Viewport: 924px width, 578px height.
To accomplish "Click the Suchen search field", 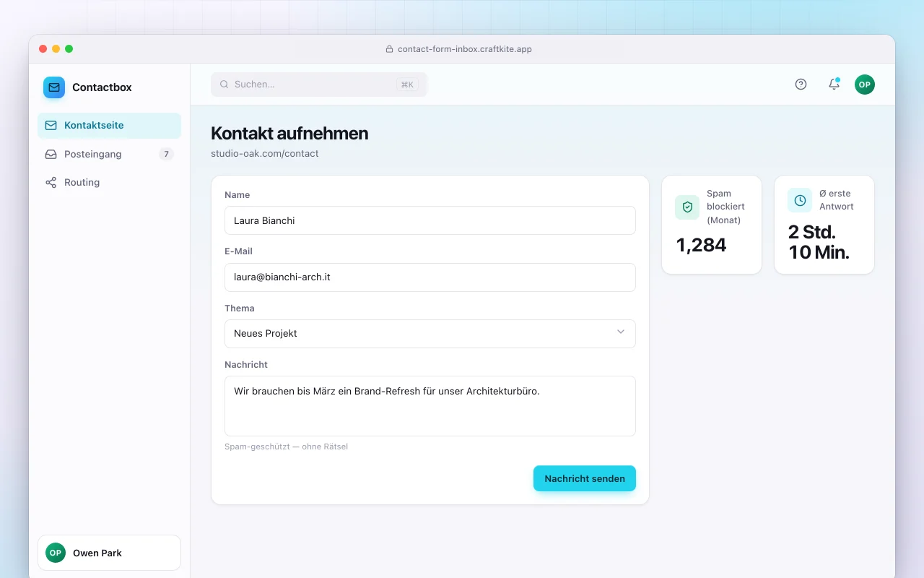I will 319,85.
